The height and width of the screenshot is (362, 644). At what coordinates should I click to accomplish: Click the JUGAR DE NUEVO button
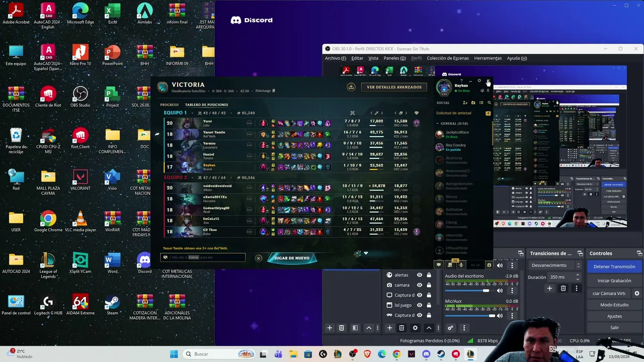click(x=292, y=258)
